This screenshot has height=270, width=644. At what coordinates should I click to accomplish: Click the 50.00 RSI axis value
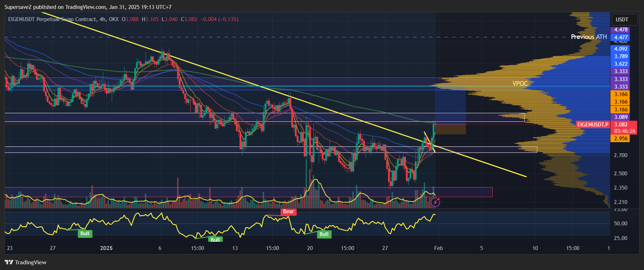(x=620, y=224)
